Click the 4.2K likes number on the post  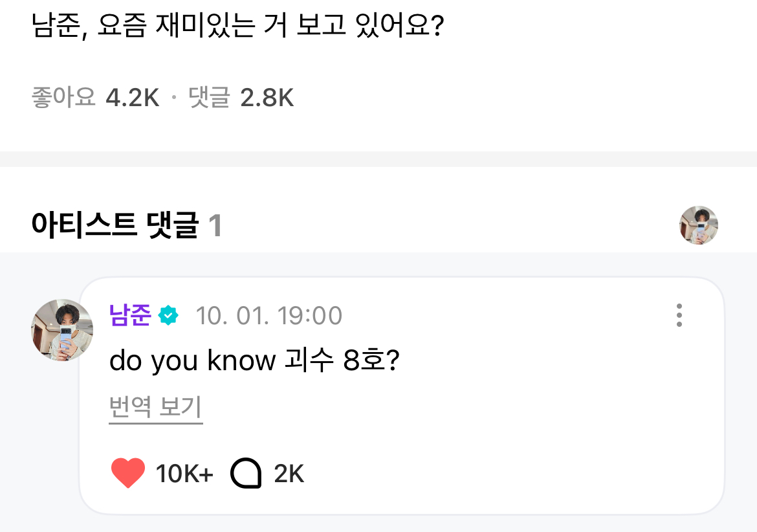(x=132, y=98)
